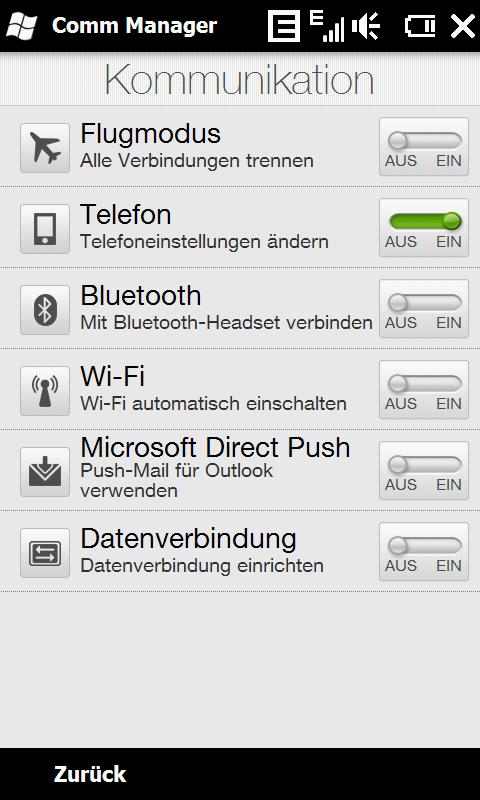Tap the Bluetooth symbol icon
This screenshot has width=480, height=800.
45,310
